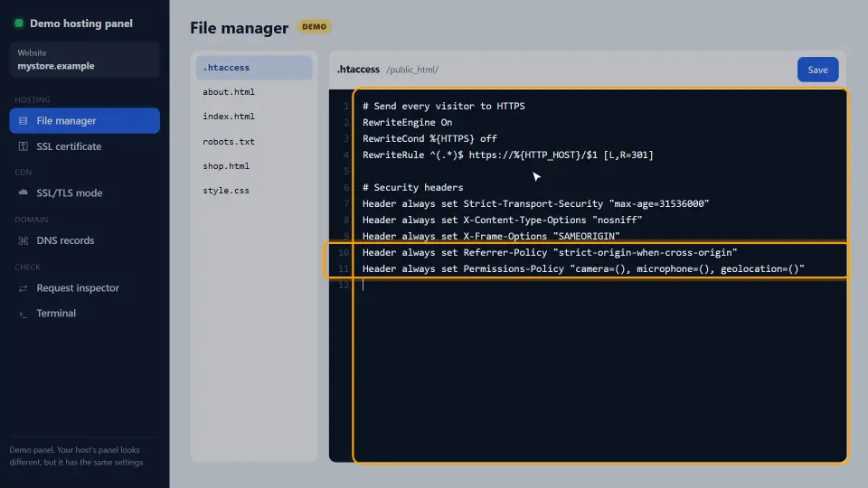This screenshot has width=868, height=488.
Task: Click the /public_html/ path label
Action: coord(412,70)
